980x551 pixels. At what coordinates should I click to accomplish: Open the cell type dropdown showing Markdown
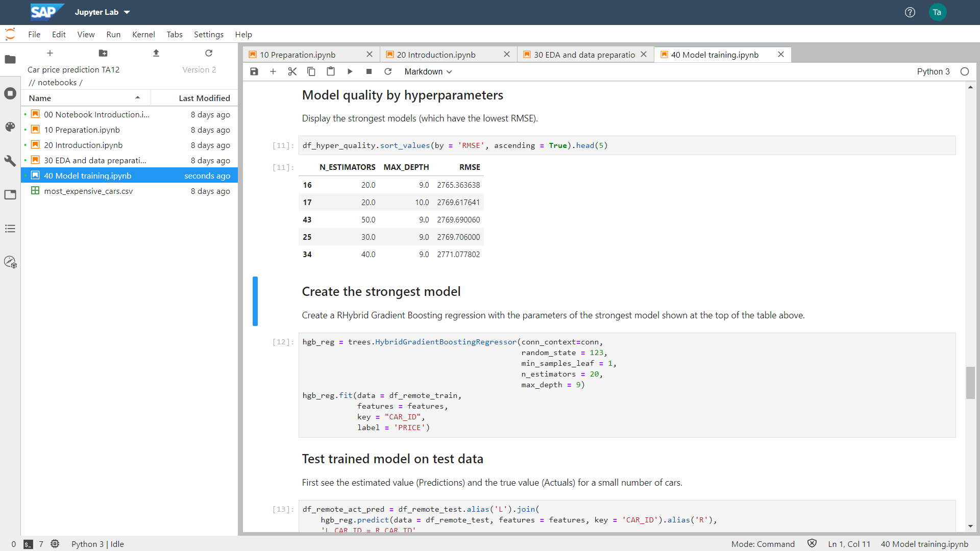(428, 71)
